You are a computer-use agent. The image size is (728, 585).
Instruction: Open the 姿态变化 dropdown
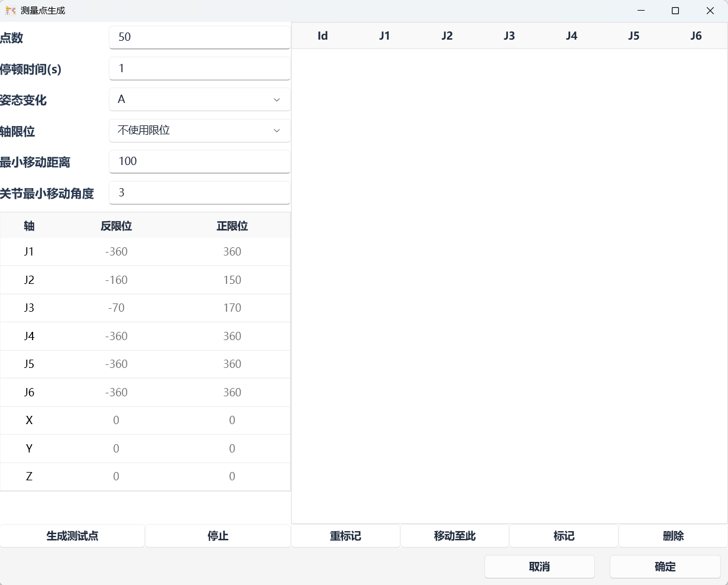[200, 99]
